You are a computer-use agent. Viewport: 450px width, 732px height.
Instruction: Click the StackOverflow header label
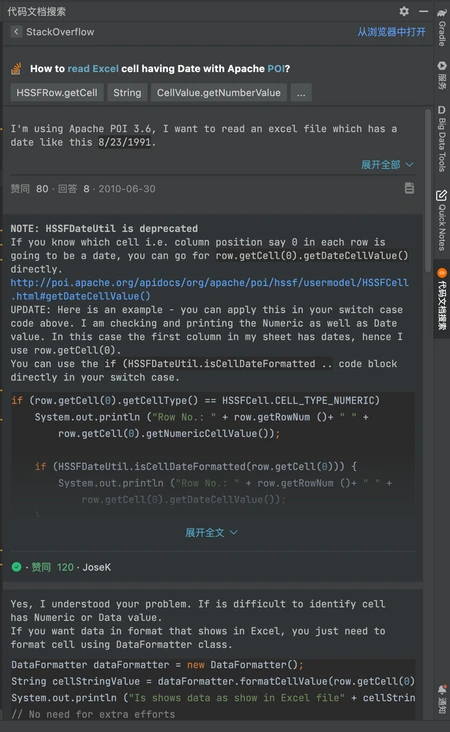tap(60, 32)
